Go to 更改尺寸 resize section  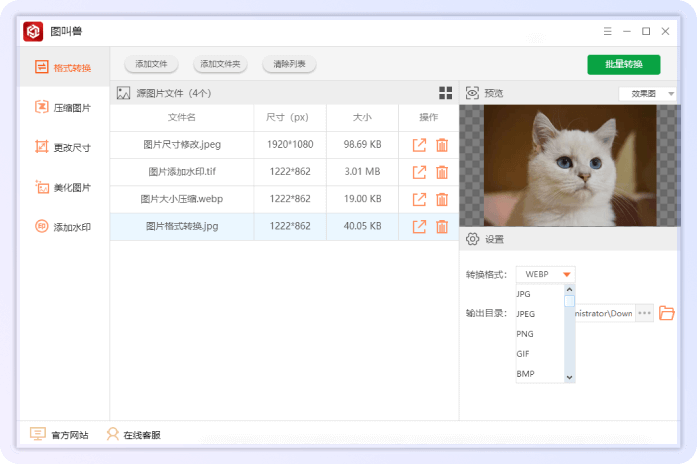(63, 147)
